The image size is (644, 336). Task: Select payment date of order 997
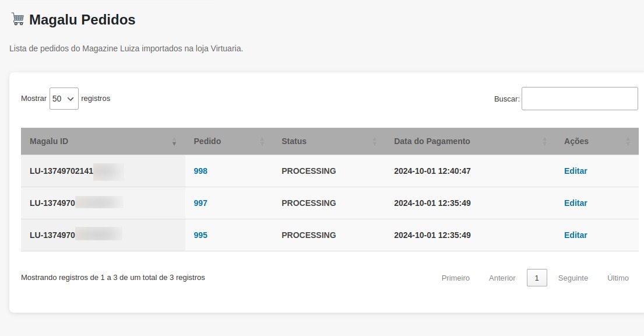tap(432, 203)
